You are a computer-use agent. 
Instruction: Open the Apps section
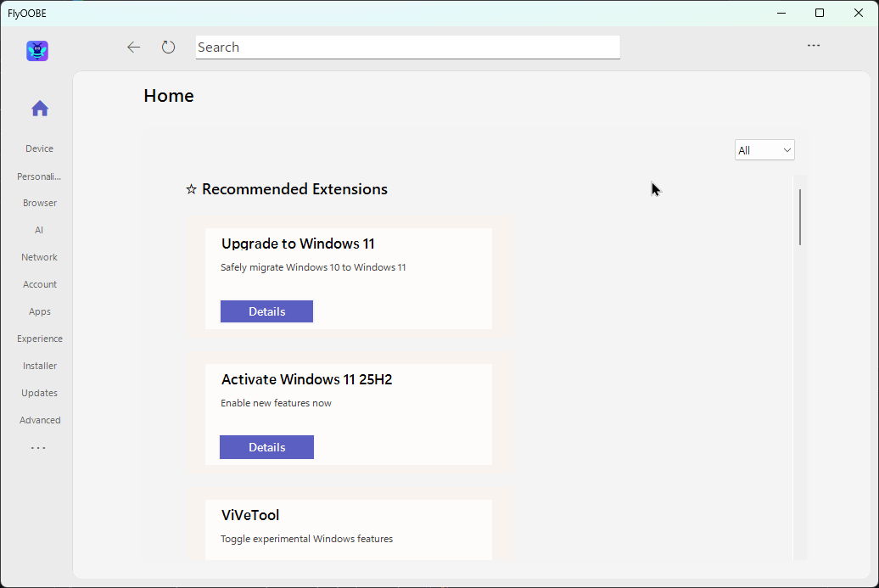click(40, 311)
